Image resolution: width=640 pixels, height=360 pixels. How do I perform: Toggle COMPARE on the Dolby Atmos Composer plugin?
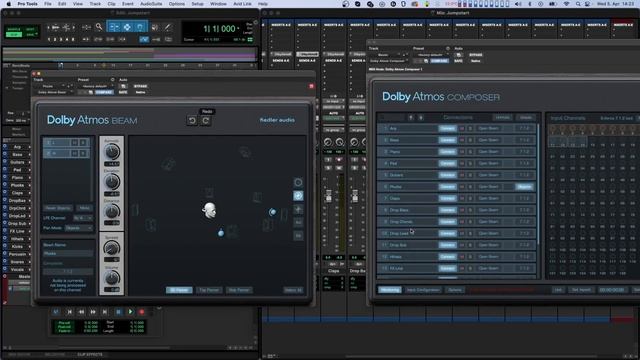coord(439,61)
